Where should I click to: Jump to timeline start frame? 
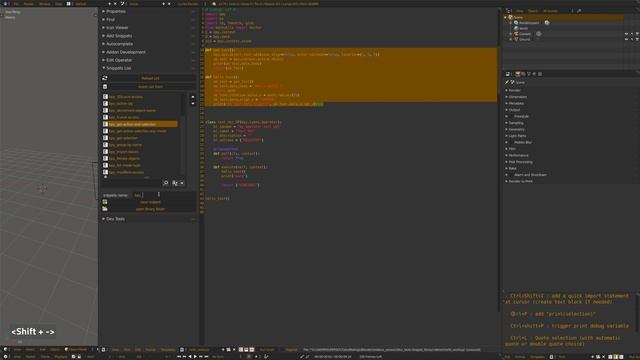pyautogui.click(x=179, y=357)
